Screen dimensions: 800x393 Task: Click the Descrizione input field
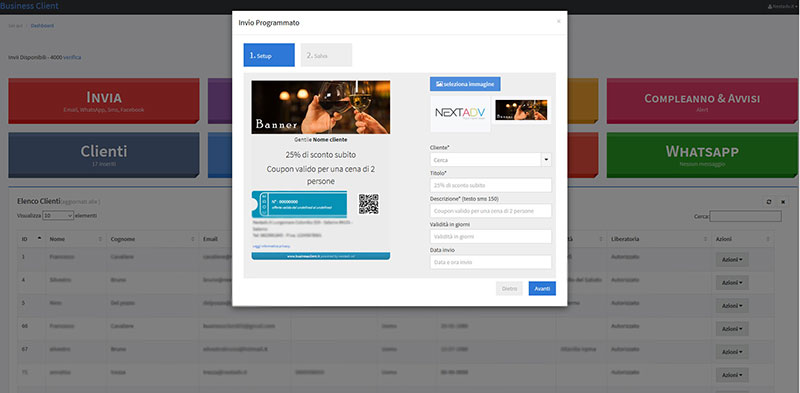coord(490,211)
